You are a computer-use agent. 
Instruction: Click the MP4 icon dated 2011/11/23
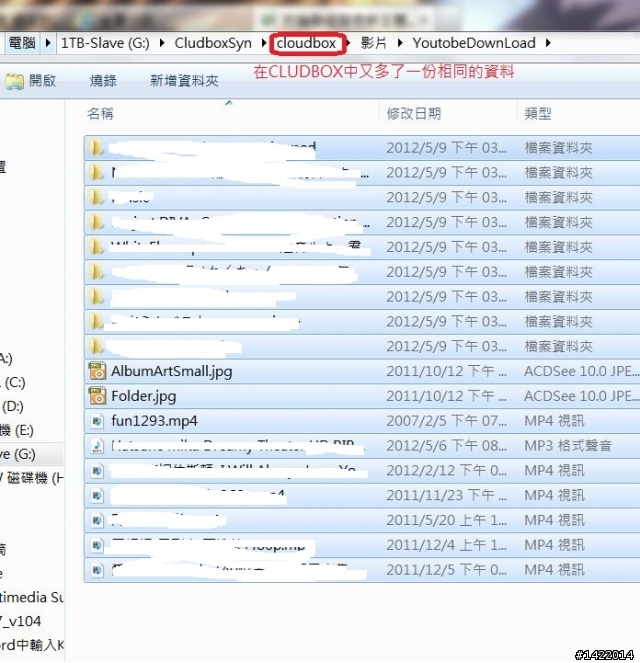(97, 495)
